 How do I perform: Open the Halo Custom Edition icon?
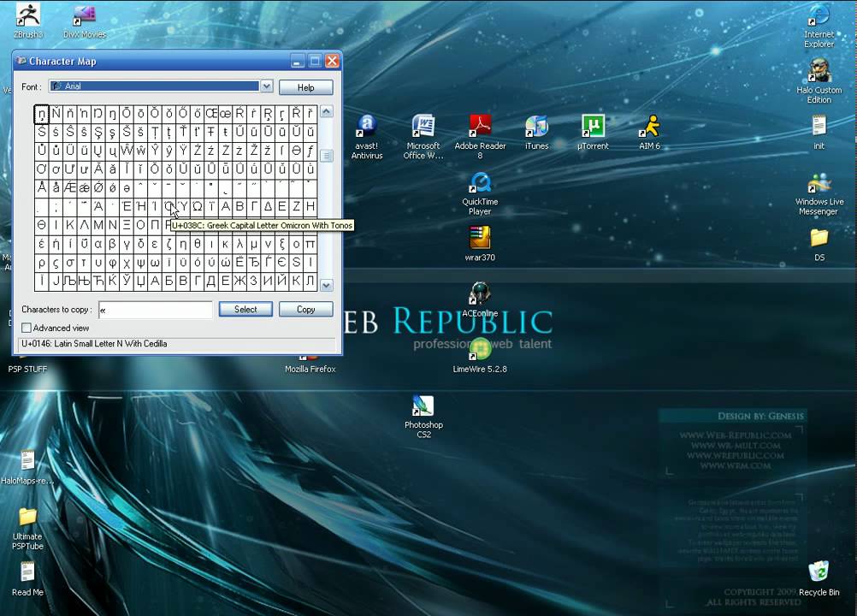tap(819, 81)
